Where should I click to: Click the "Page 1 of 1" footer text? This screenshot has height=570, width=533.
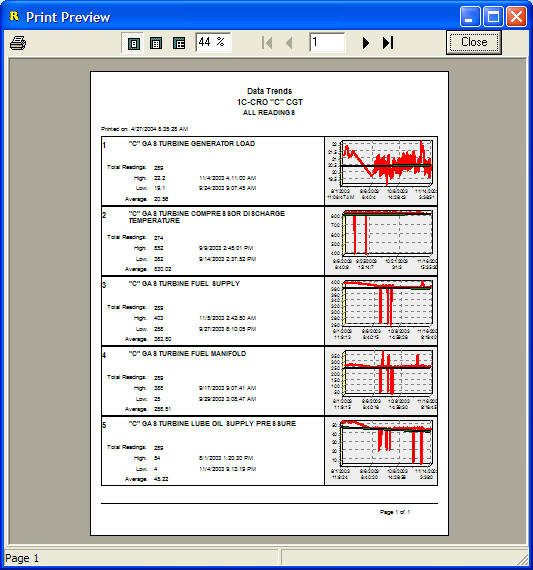tap(395, 512)
